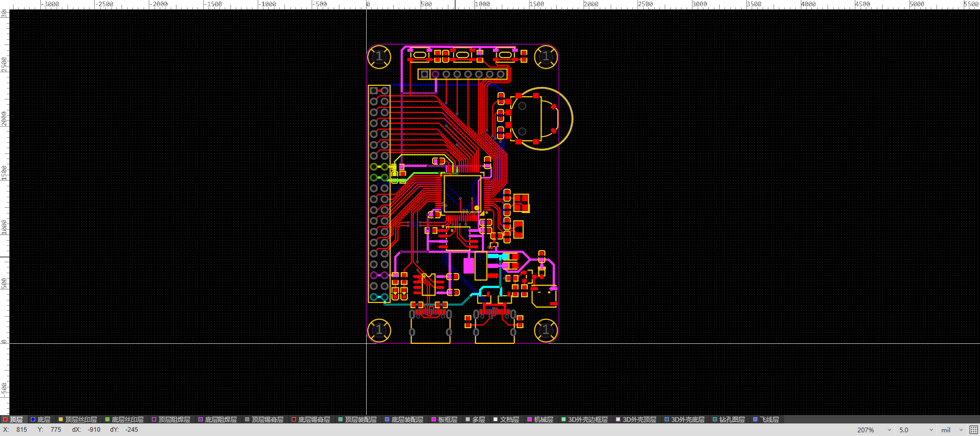This screenshot has width=980, height=436.
Task: Select the top-left mounting hole on the PCB
Action: 379,57
